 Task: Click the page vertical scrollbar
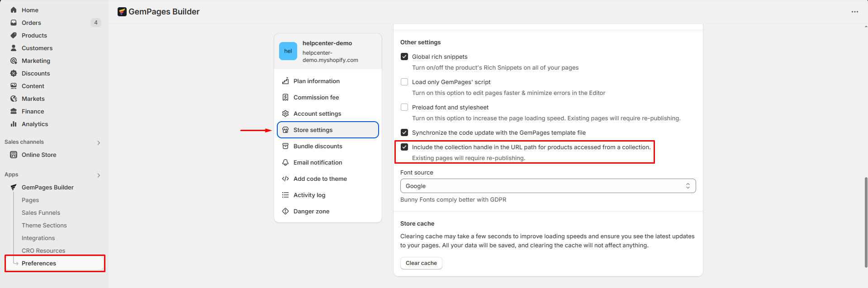[x=866, y=222]
